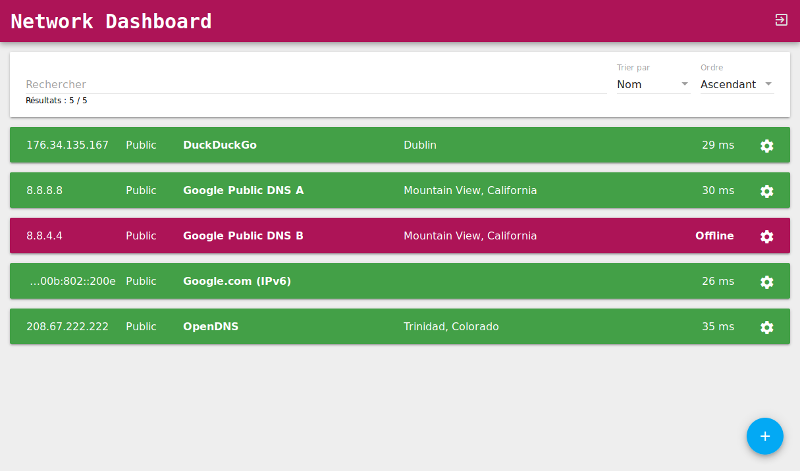Select the Google Public DNS A name

coord(243,190)
